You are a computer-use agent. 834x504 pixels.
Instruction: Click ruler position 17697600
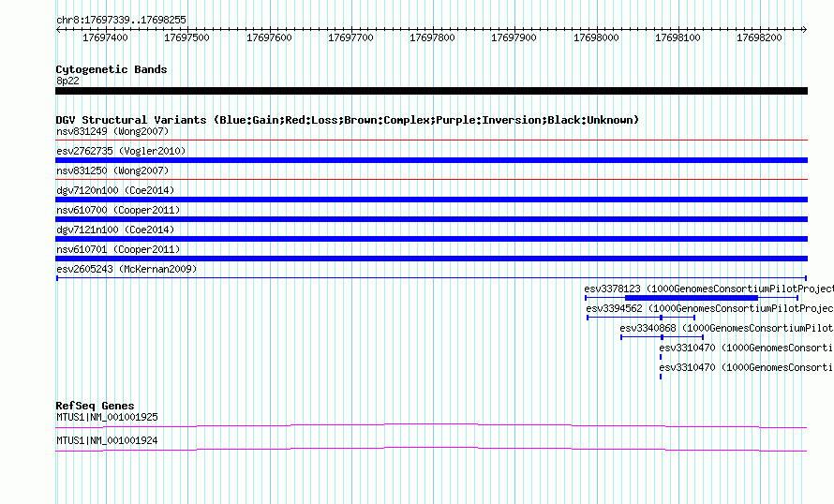pyautogui.click(x=269, y=37)
